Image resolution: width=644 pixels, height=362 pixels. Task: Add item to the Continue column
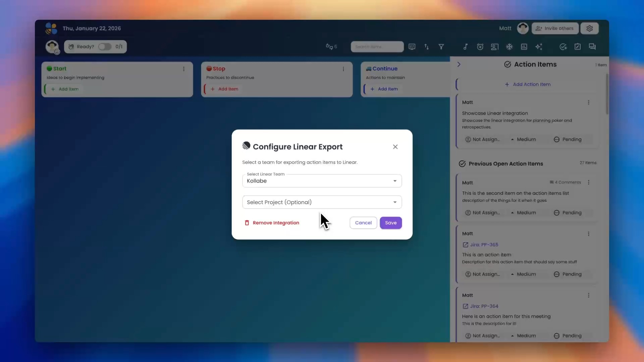point(384,89)
